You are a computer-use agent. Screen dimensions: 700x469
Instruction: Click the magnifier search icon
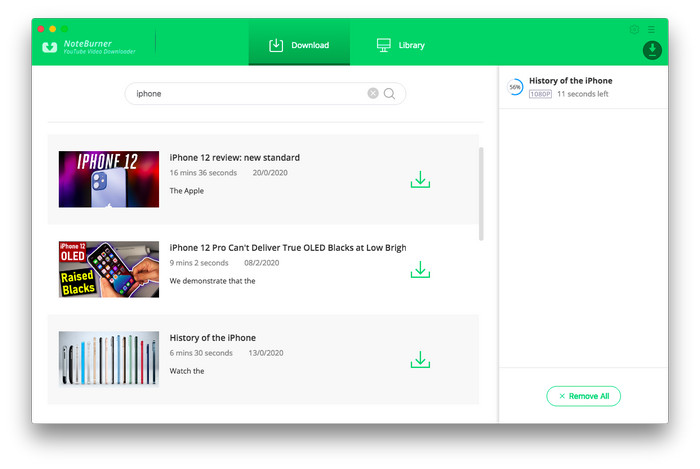coord(389,93)
